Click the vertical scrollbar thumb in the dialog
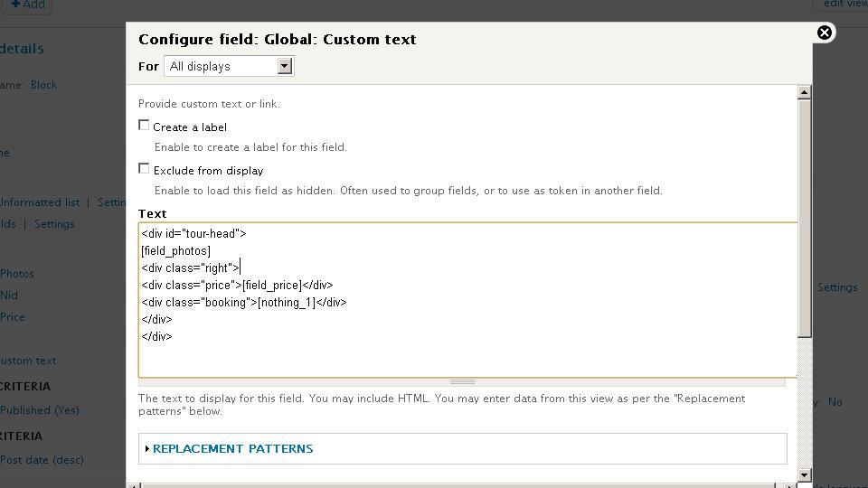This screenshot has height=488, width=868. (805, 219)
